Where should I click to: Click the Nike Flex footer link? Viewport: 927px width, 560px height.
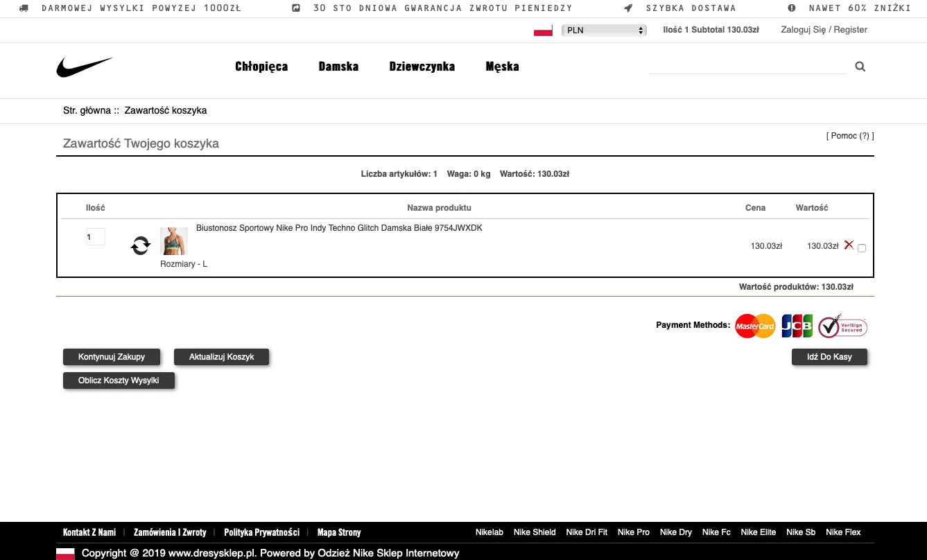point(843,532)
